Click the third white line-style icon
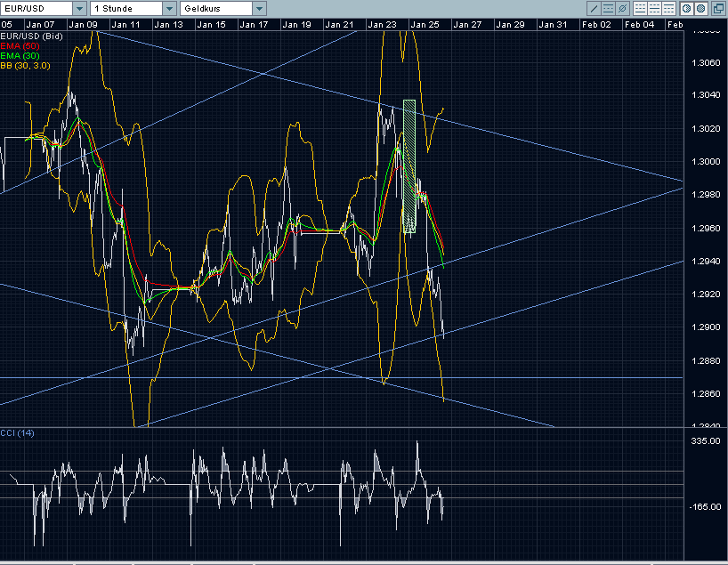This screenshot has width=728, height=565. [x=667, y=8]
